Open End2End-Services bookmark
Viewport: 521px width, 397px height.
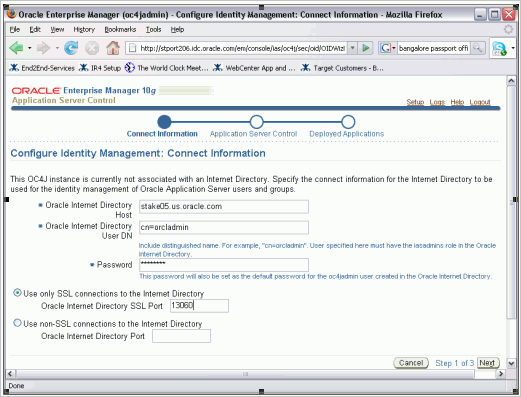[x=42, y=68]
